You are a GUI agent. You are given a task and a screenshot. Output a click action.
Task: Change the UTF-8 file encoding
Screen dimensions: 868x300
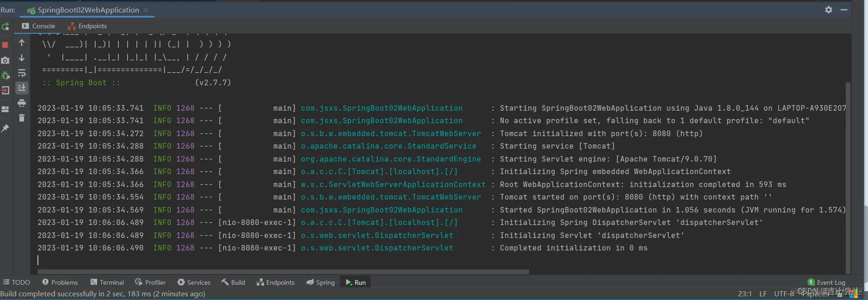(x=784, y=294)
